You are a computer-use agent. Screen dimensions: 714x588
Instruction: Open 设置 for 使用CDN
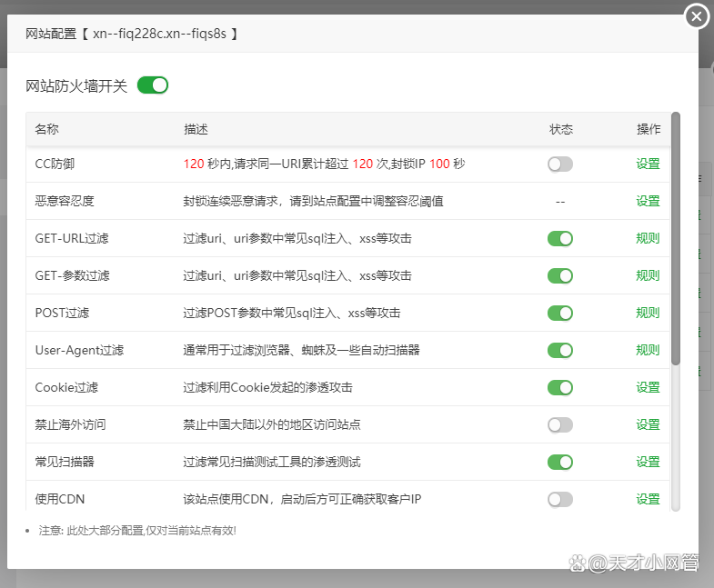(x=648, y=500)
